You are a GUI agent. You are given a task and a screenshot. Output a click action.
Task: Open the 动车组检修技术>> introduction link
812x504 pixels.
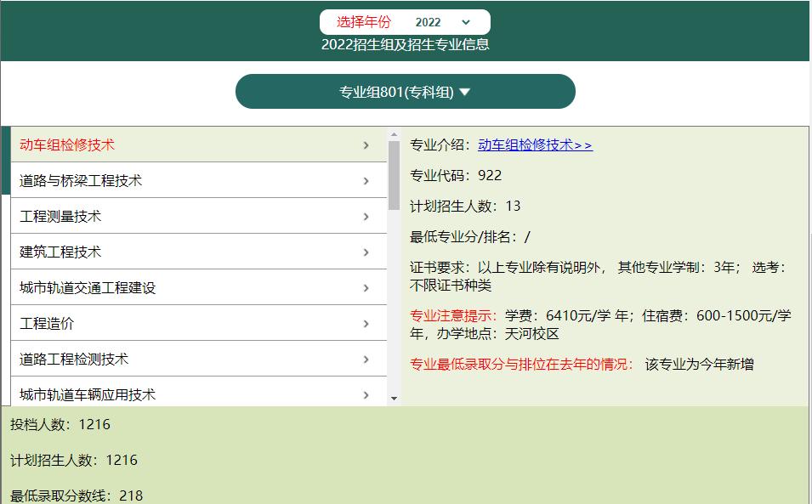(534, 144)
